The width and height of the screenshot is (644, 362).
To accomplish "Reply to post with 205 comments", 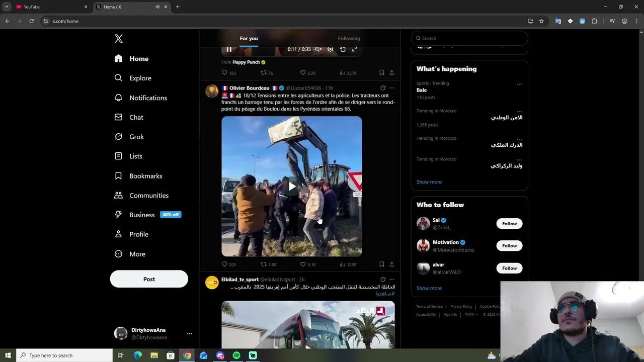I will click(x=229, y=264).
